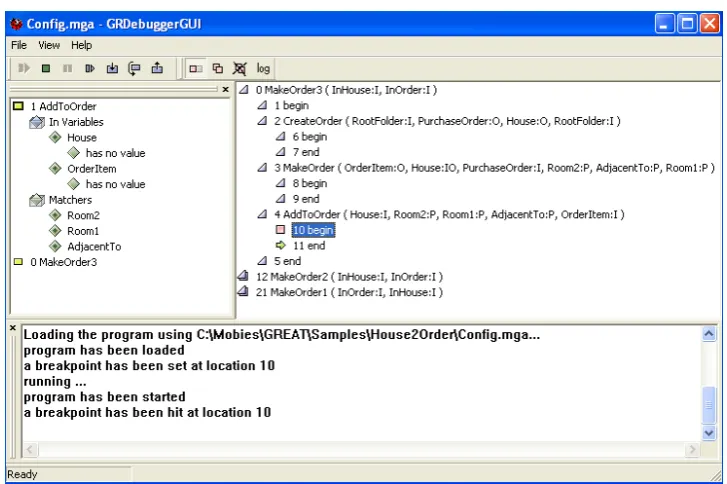The width and height of the screenshot is (727, 484).
Task: Select 'has no value' under OrderItem
Action: coord(115,184)
